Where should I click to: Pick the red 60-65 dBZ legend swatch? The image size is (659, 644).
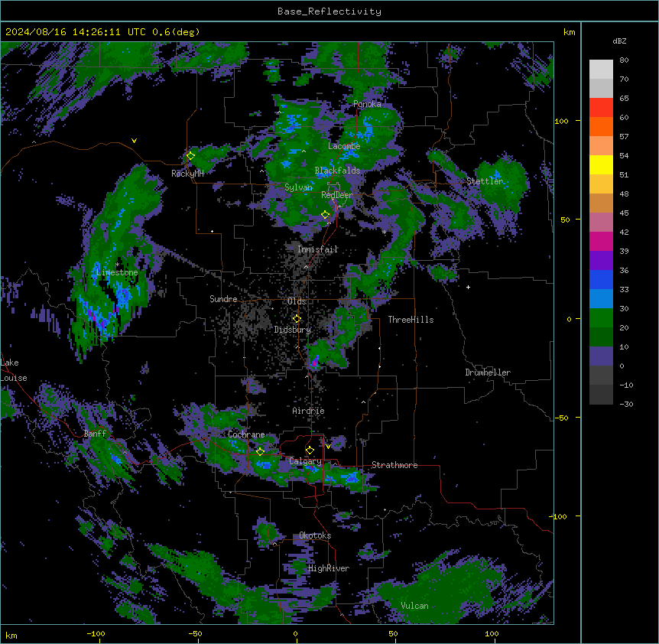click(601, 108)
